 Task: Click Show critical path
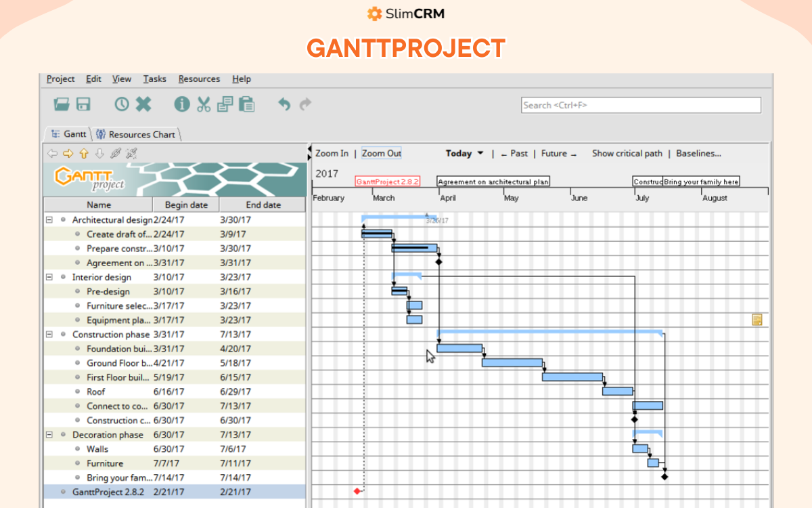click(627, 154)
